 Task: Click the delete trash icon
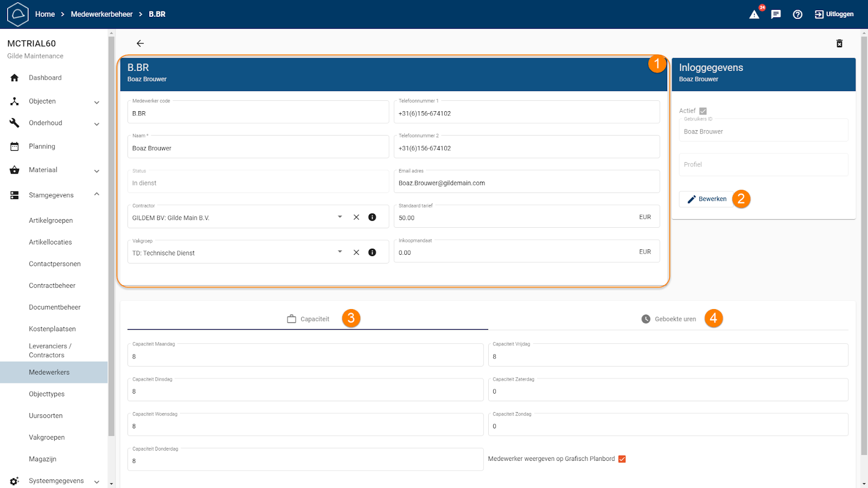pos(839,43)
